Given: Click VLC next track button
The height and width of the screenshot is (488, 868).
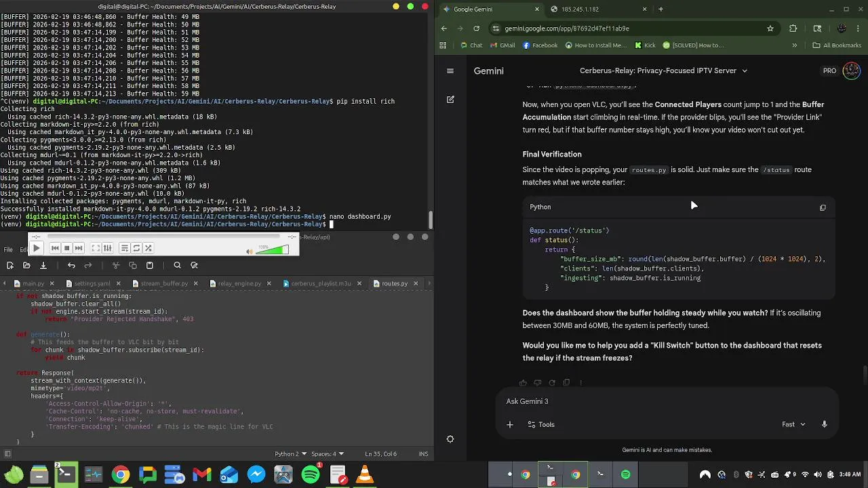Looking at the screenshot, I should pyautogui.click(x=79, y=248).
